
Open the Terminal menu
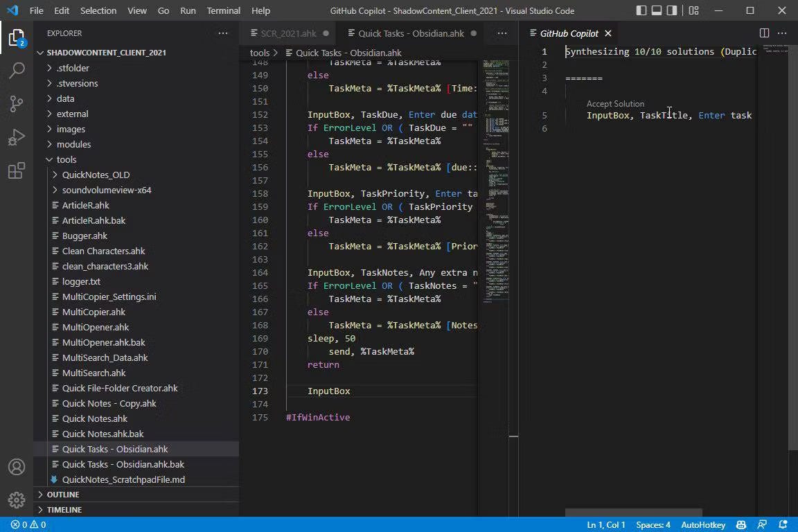coord(223,10)
